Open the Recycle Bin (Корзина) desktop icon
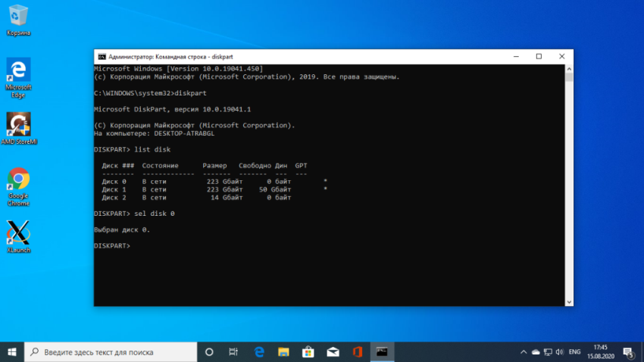Viewport: 644px width, 362px height. point(18,17)
